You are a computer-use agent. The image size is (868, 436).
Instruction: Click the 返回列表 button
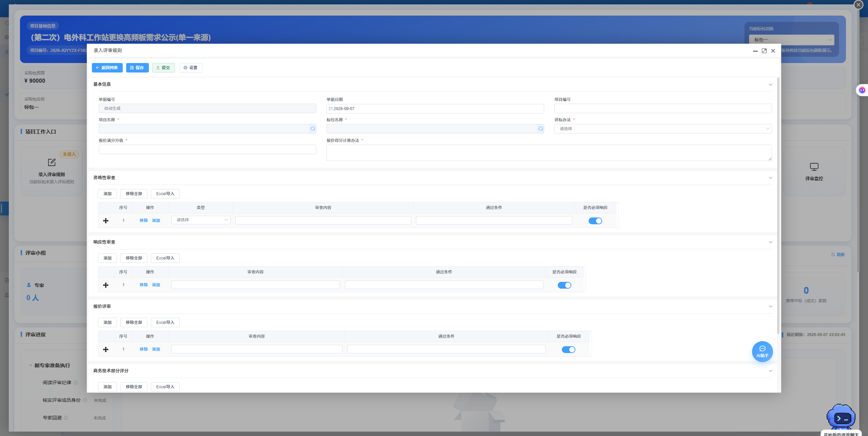pyautogui.click(x=107, y=68)
